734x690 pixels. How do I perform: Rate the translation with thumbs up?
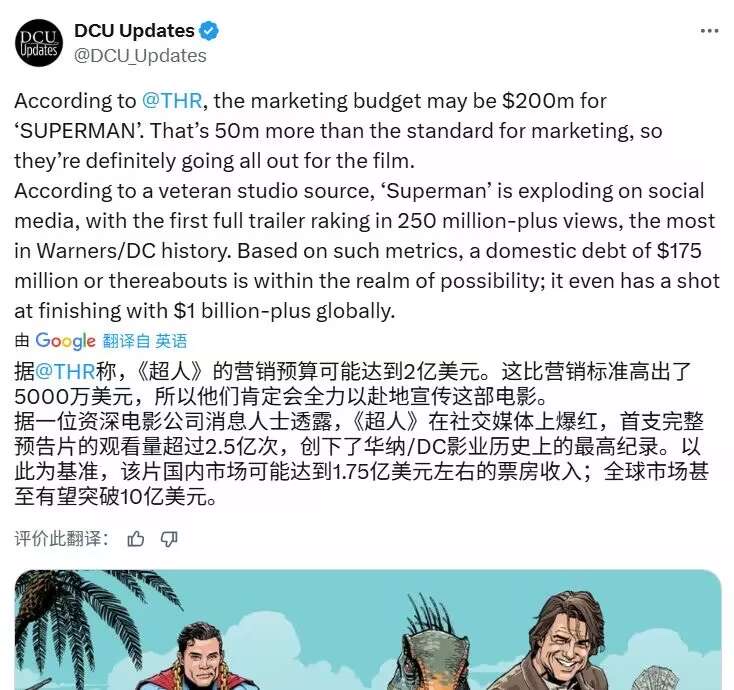(136, 539)
